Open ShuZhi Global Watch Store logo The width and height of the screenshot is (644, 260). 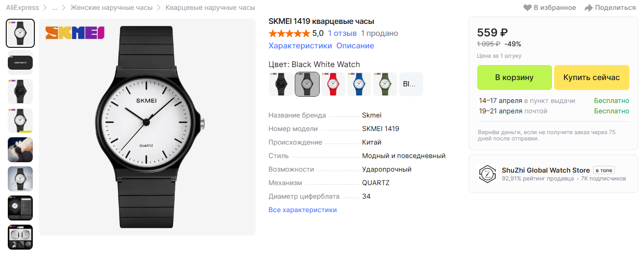[488, 174]
